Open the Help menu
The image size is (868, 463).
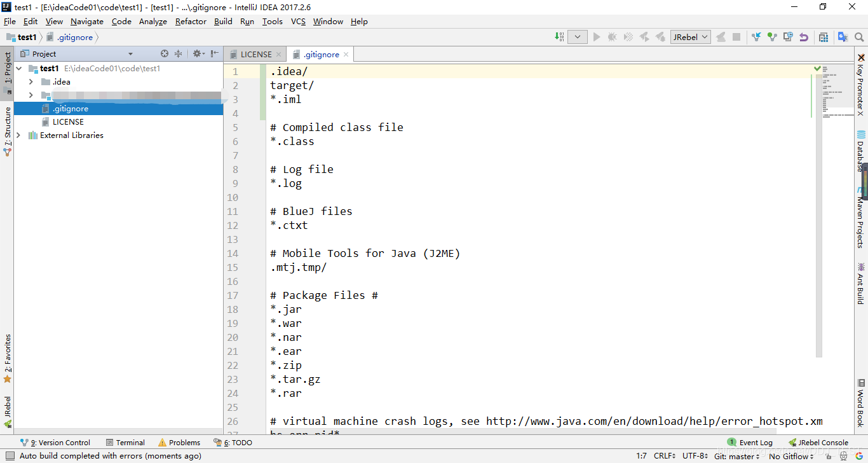coord(359,21)
